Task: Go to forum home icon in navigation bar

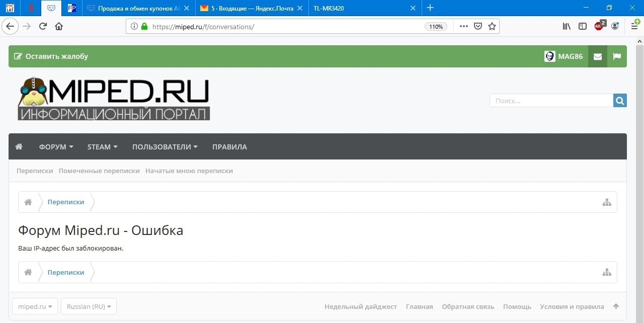Action: (19, 147)
